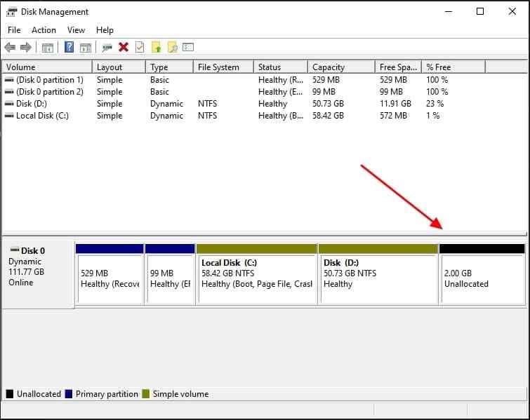Select the (Disk 0 partition 2) volume row
The image size is (530, 420).
coord(244,92)
